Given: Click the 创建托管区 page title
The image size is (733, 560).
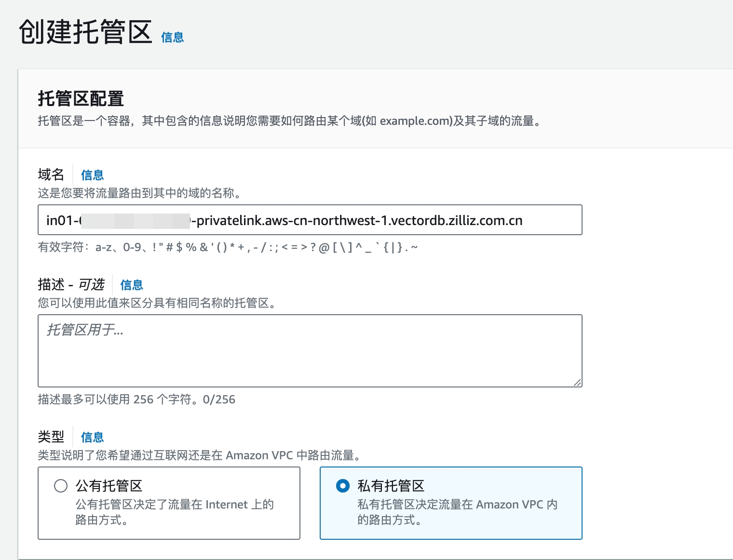Looking at the screenshot, I should (x=85, y=32).
